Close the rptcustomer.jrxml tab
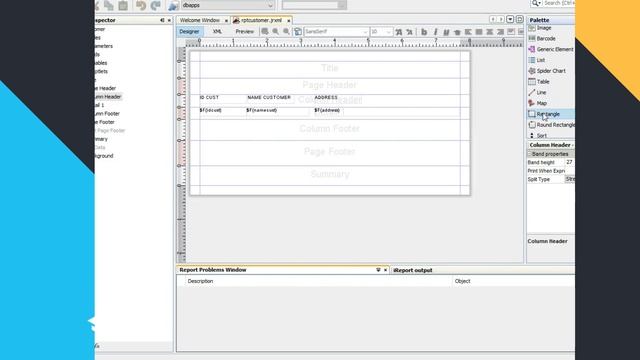Screen dimensions: 640x360 tap(289, 20)
